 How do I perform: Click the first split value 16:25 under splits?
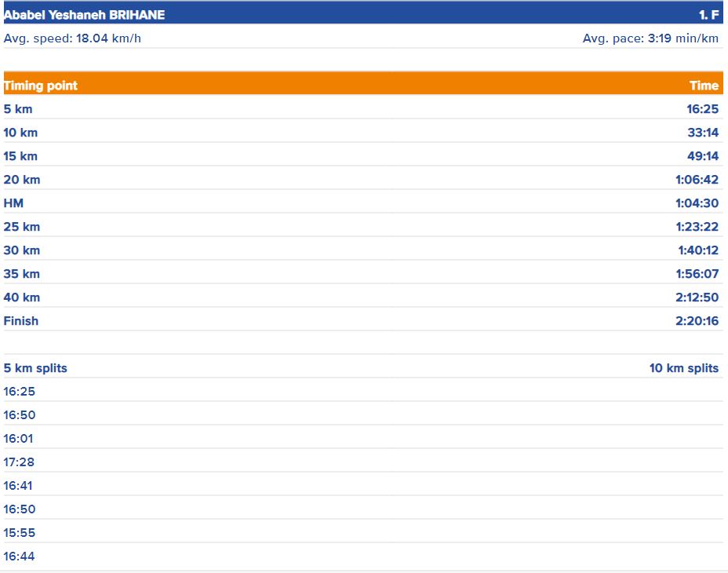(19, 392)
